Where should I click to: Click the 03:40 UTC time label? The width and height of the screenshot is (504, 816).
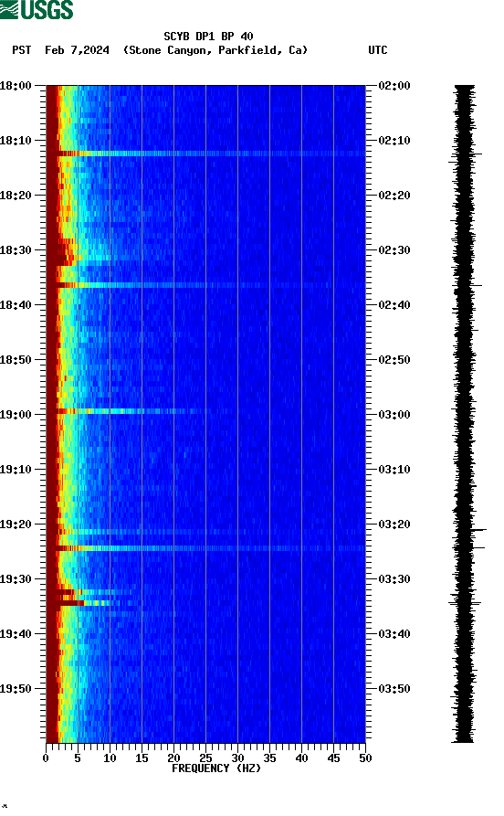(394, 634)
